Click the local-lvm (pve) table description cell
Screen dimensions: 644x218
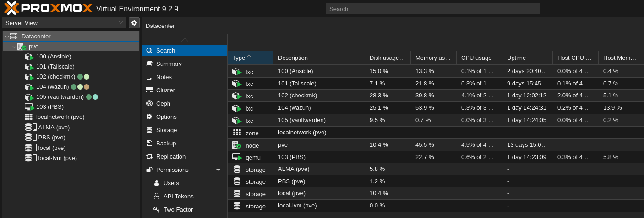[319, 206]
